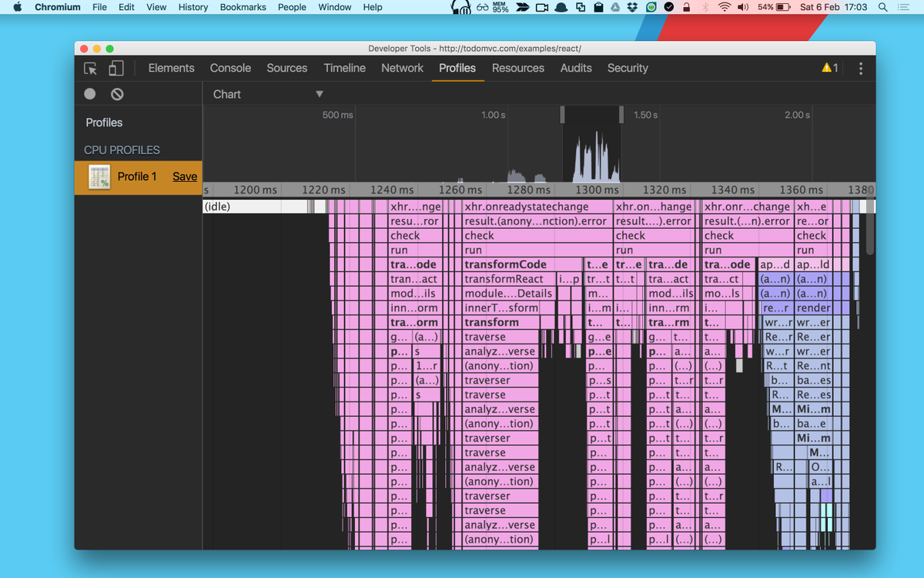Select the (idle) flame chart block
Screen dimensions: 924x578
[255, 207]
